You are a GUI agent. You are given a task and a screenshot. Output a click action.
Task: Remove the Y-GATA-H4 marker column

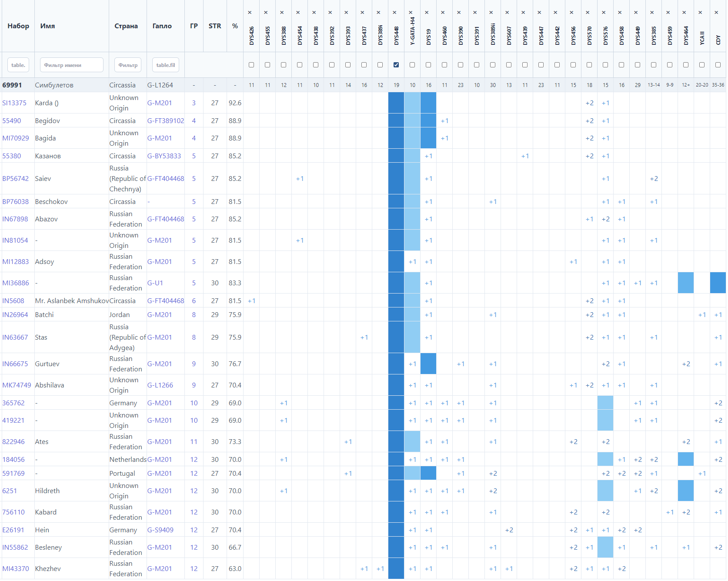click(411, 13)
